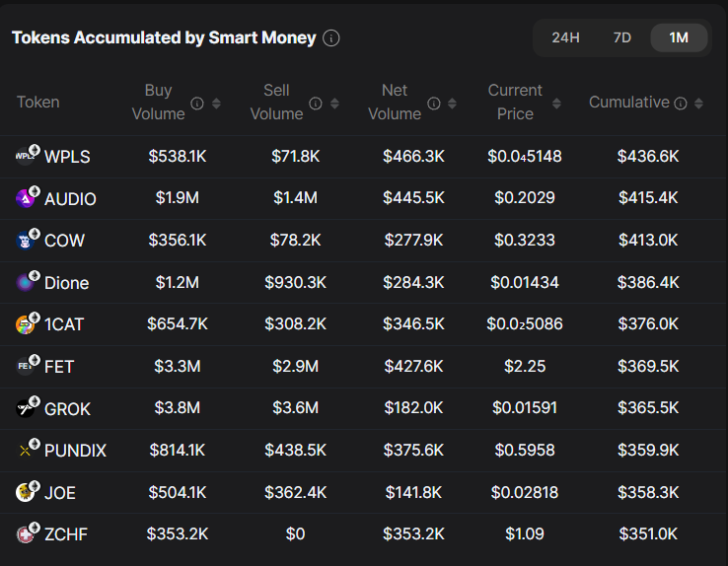Screen dimensions: 728x566
Task: Show info icon for Cumulative column
Action: coord(681,103)
